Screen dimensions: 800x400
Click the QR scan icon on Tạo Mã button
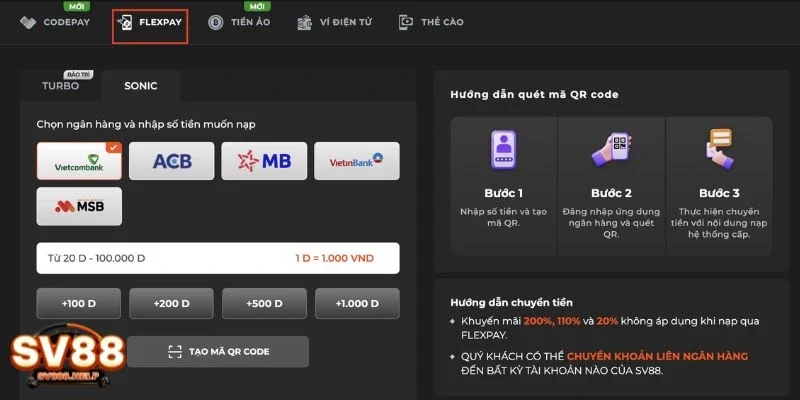(x=174, y=351)
